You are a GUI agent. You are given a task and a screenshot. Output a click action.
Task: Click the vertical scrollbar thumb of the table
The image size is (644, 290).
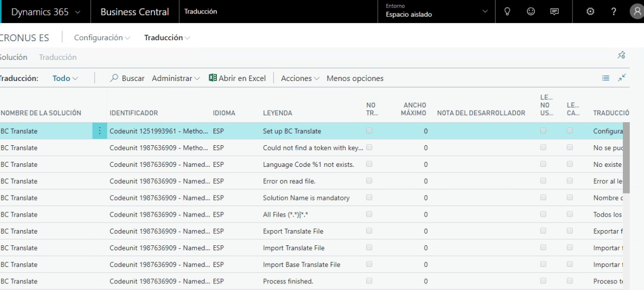pos(626,158)
